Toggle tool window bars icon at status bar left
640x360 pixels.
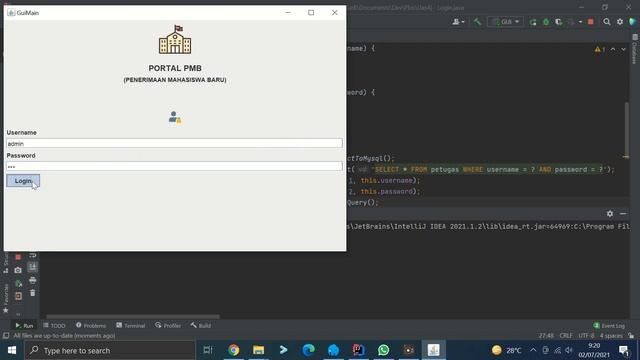pos(6,336)
